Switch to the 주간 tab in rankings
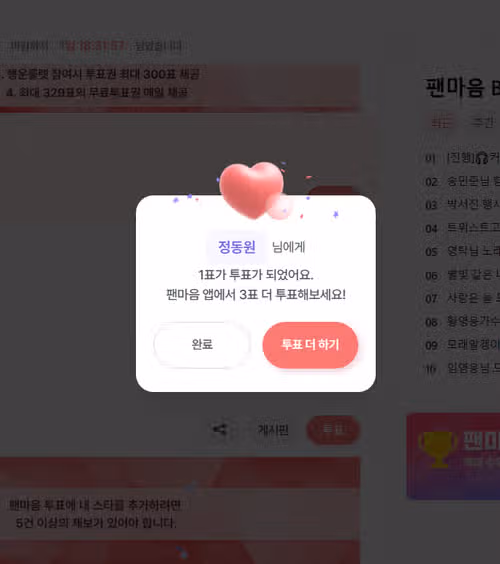Screen dimensions: 500x564 coord(482,122)
